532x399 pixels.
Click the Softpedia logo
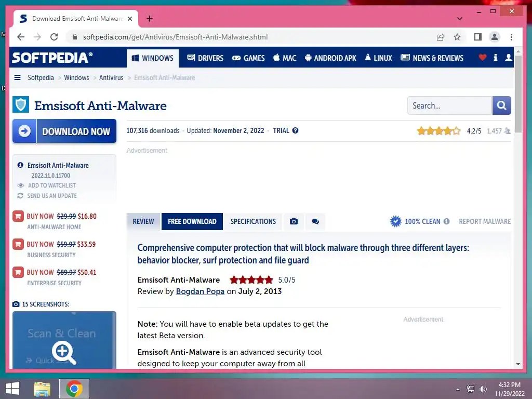tap(52, 57)
